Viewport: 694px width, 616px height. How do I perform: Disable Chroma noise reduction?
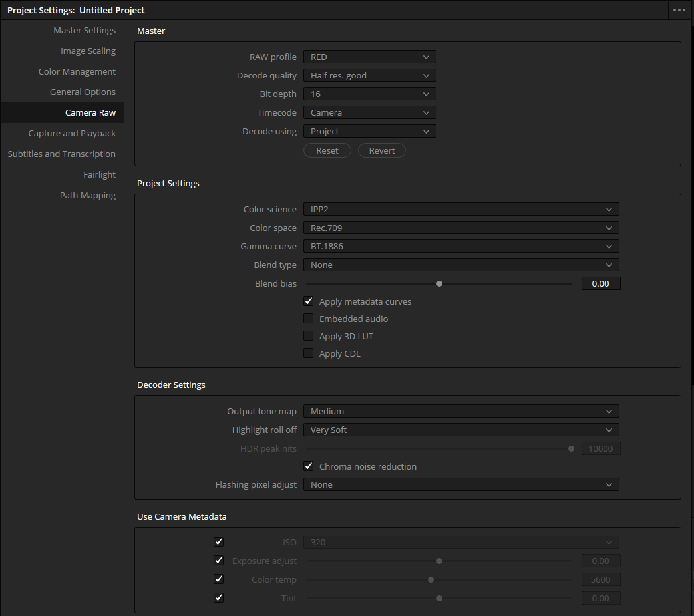pos(308,466)
